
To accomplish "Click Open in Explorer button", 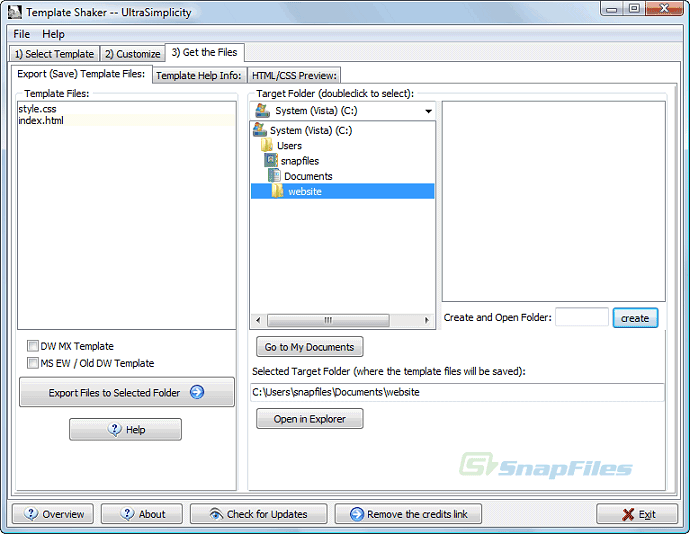I will coord(309,419).
